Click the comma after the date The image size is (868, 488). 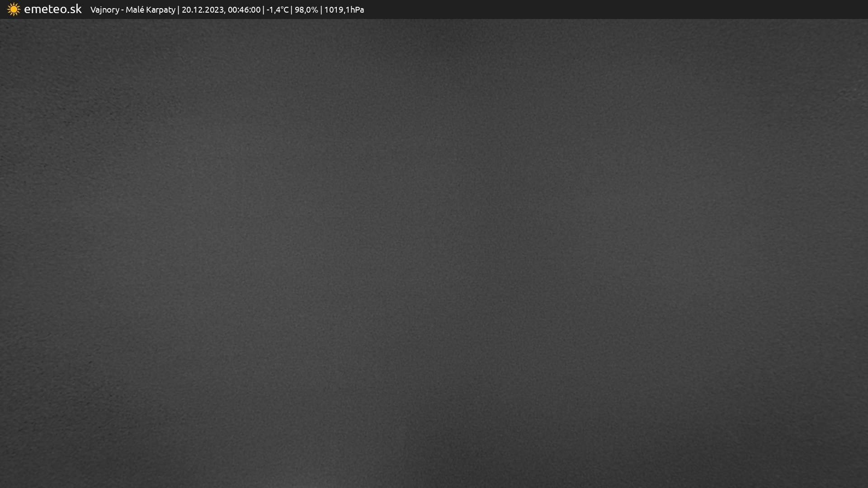point(225,12)
